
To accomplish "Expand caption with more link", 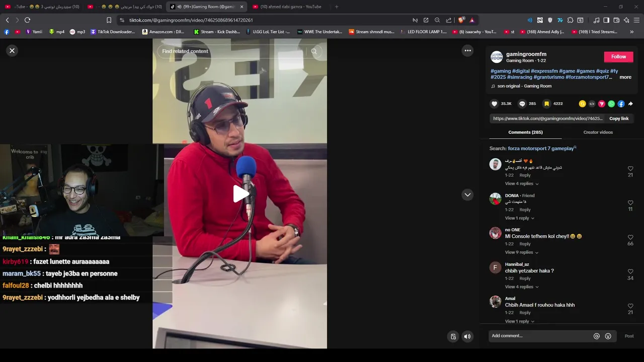I will coord(625,77).
